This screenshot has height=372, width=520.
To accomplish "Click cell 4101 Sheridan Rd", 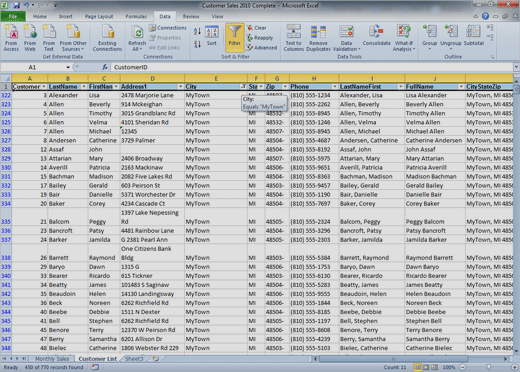I will [x=152, y=122].
